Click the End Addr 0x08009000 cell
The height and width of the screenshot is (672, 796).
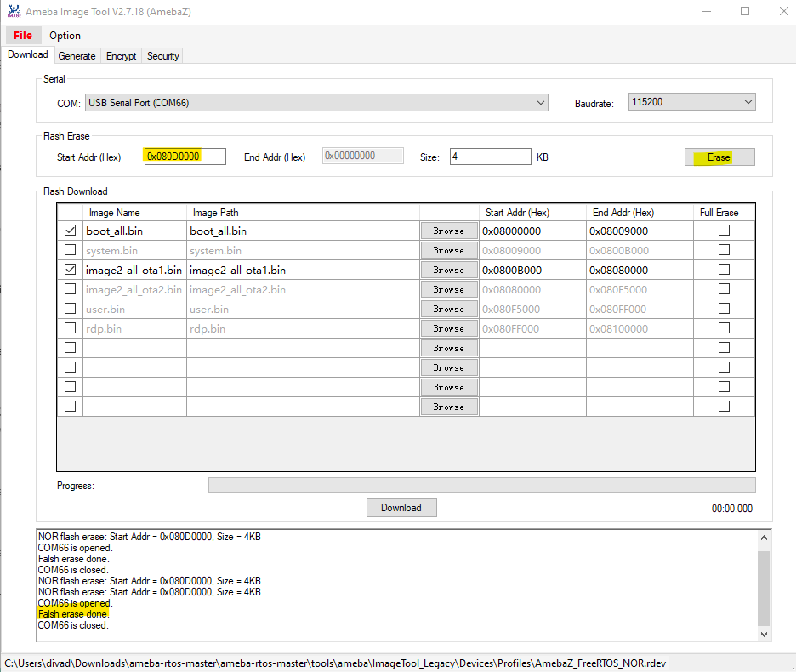640,231
